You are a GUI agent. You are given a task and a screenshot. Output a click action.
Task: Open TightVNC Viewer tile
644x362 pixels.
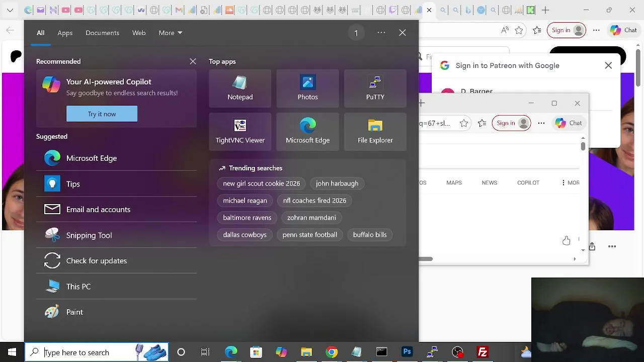coord(240,132)
